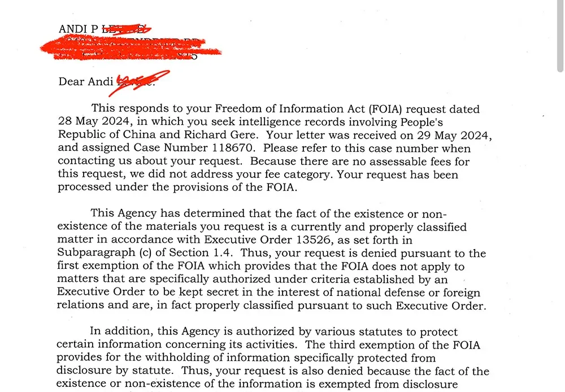Click the vertical scrollbar thumb at right edge
This screenshot has height=392, width=565.
[560, 36]
